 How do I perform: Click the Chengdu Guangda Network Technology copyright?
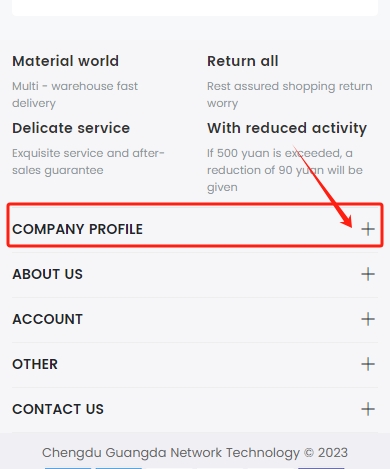click(195, 453)
